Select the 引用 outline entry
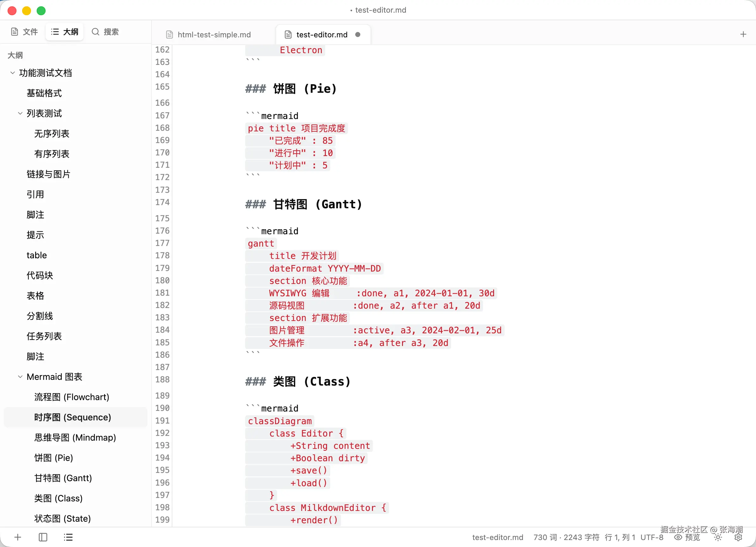The height and width of the screenshot is (547, 756). tap(35, 194)
